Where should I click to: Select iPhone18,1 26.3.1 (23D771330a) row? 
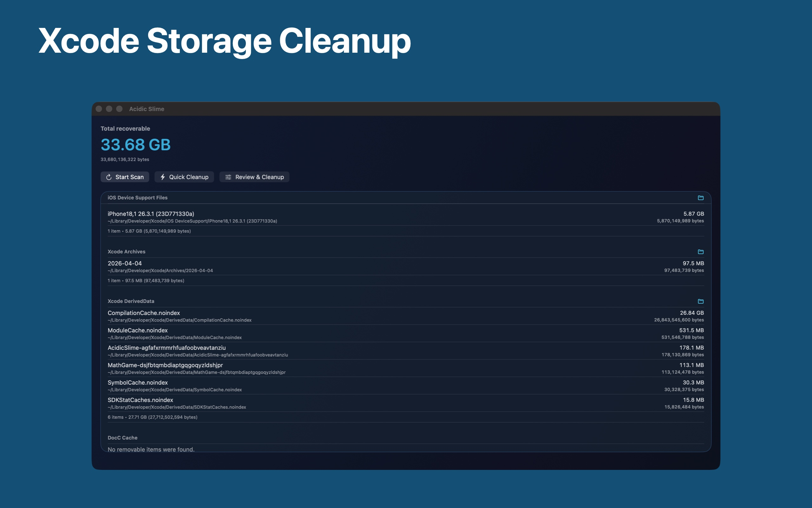[406, 217]
